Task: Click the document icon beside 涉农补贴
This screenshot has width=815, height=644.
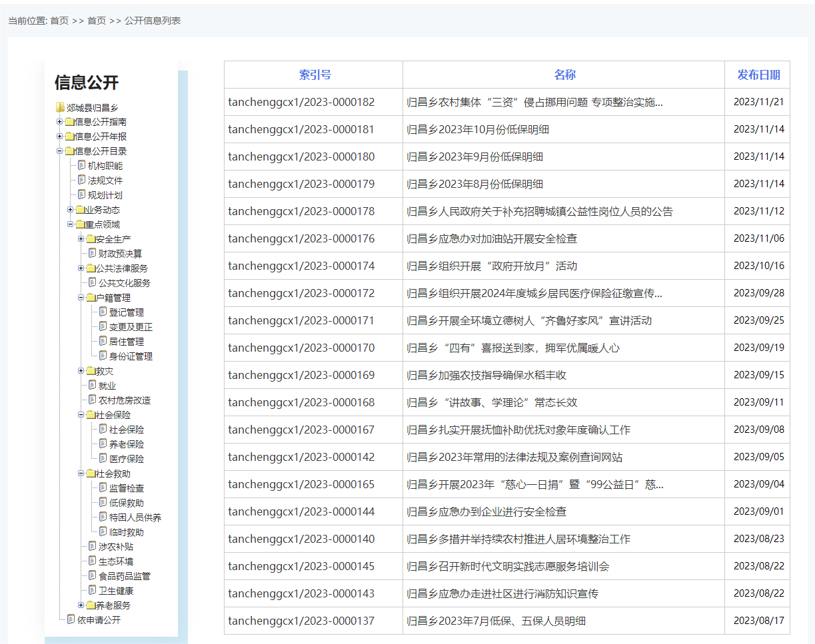Action: [92, 546]
